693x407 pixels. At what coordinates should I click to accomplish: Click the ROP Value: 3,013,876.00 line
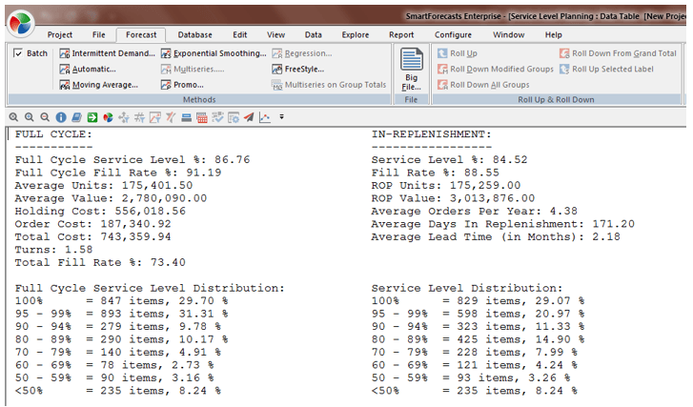(453, 198)
